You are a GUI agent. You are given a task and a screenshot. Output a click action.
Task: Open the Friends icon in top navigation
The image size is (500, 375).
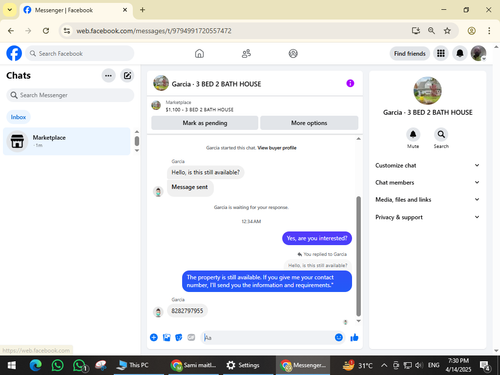tap(246, 53)
